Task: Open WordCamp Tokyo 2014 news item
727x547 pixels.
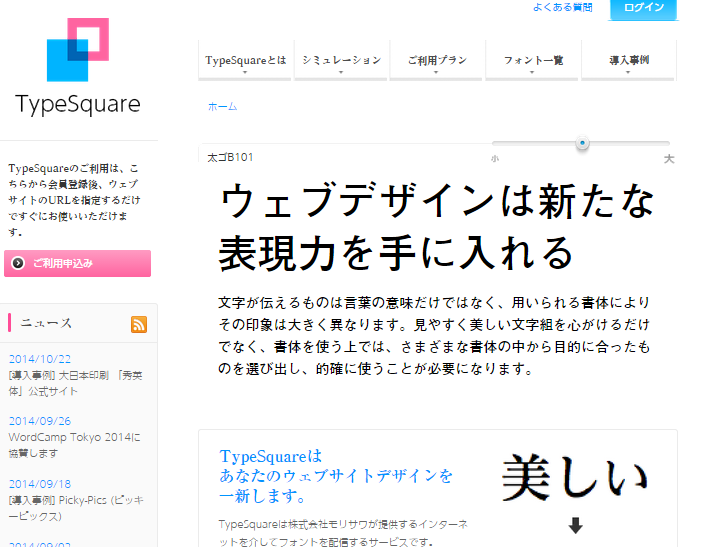Action: (x=75, y=445)
